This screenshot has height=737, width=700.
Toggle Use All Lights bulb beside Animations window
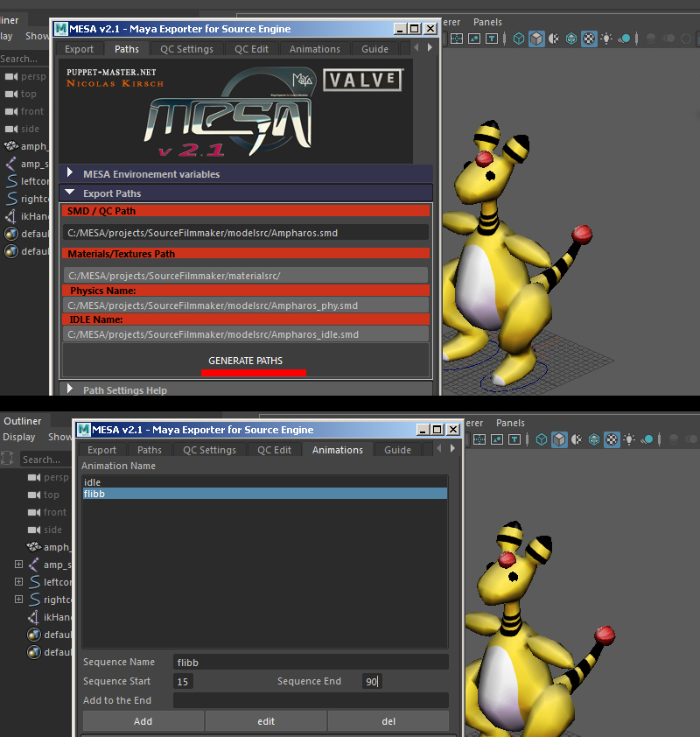tap(629, 439)
